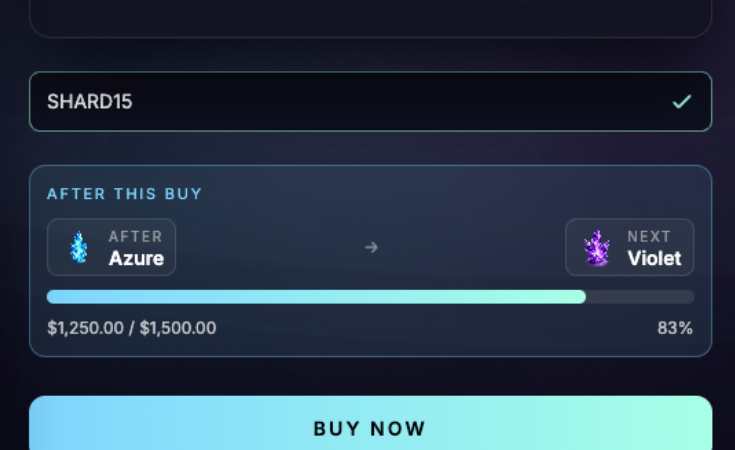Image resolution: width=735 pixels, height=450 pixels.
Task: Click the partially visible panel at the top
Action: tap(370, 17)
